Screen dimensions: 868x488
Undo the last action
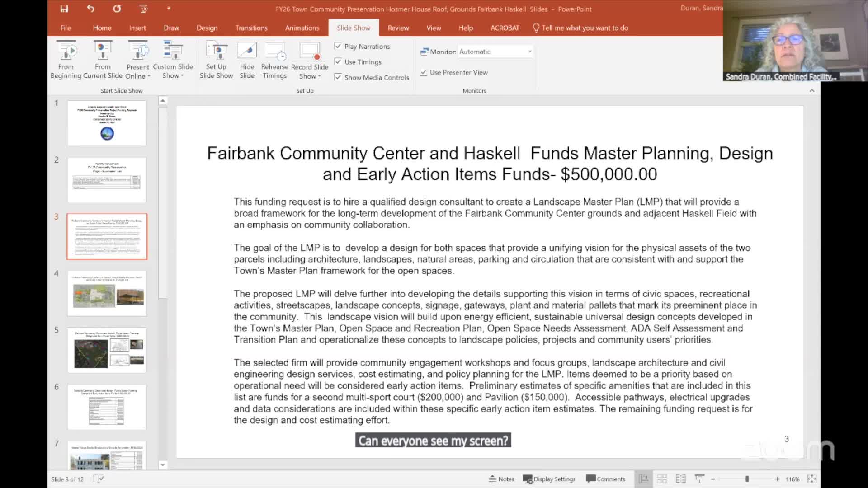coord(90,9)
